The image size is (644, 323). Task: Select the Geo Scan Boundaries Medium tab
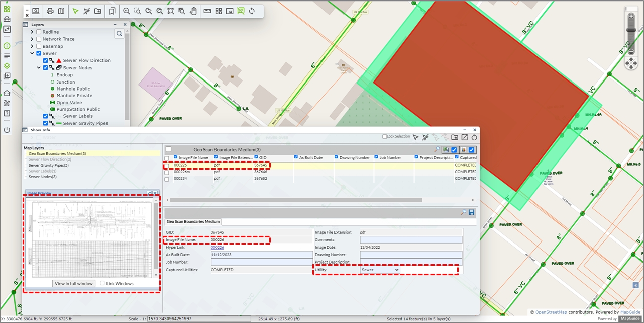pyautogui.click(x=193, y=221)
